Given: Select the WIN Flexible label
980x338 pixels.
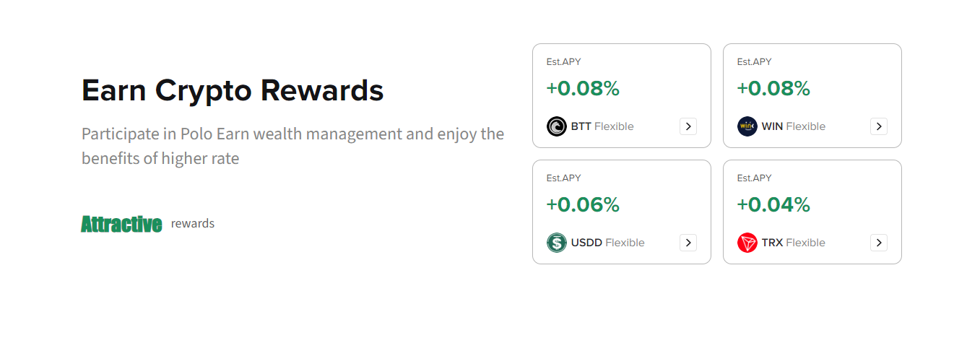Looking at the screenshot, I should (793, 126).
